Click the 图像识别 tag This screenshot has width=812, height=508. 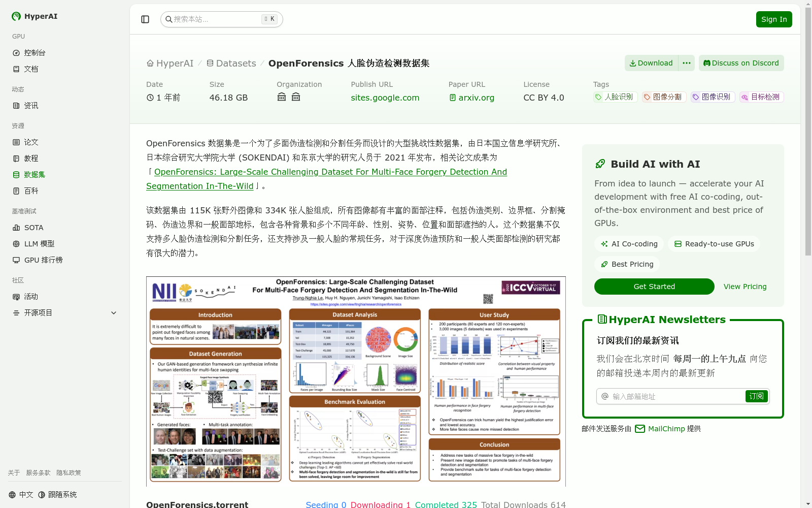(712, 97)
